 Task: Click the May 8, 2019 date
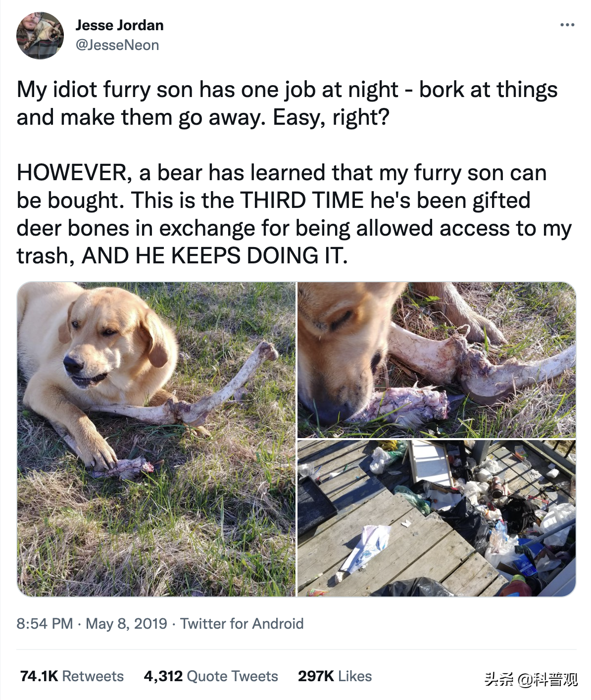tap(126, 623)
